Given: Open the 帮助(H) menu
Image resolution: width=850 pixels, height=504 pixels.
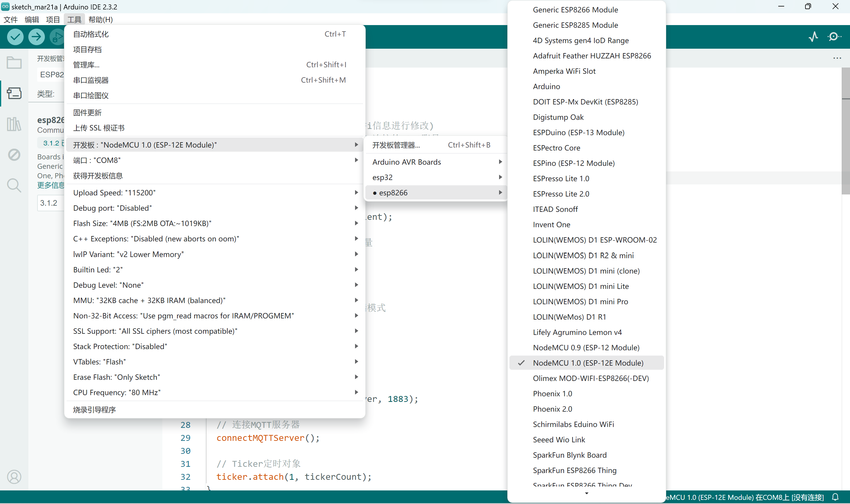Looking at the screenshot, I should (101, 20).
